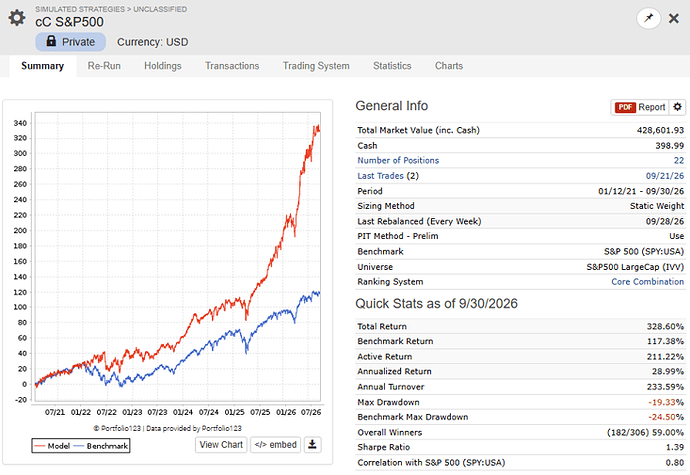The width and height of the screenshot is (690, 475).
Task: Switch to the Charts tab
Action: pos(449,66)
